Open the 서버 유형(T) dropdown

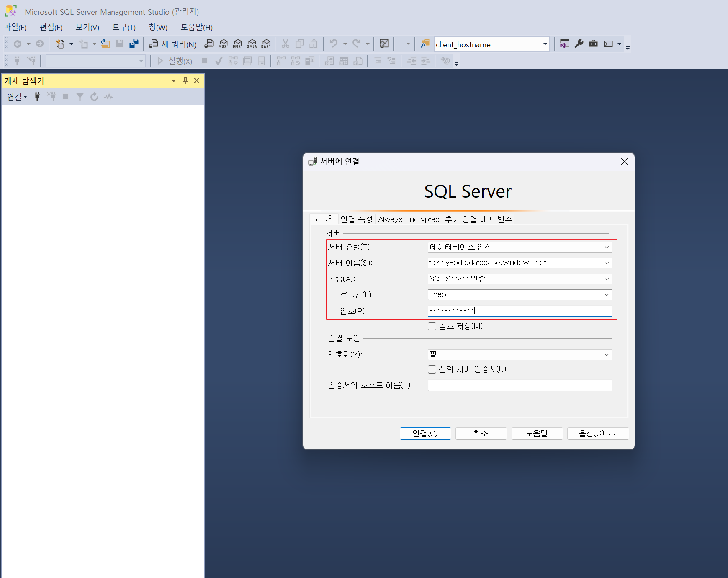coord(607,247)
